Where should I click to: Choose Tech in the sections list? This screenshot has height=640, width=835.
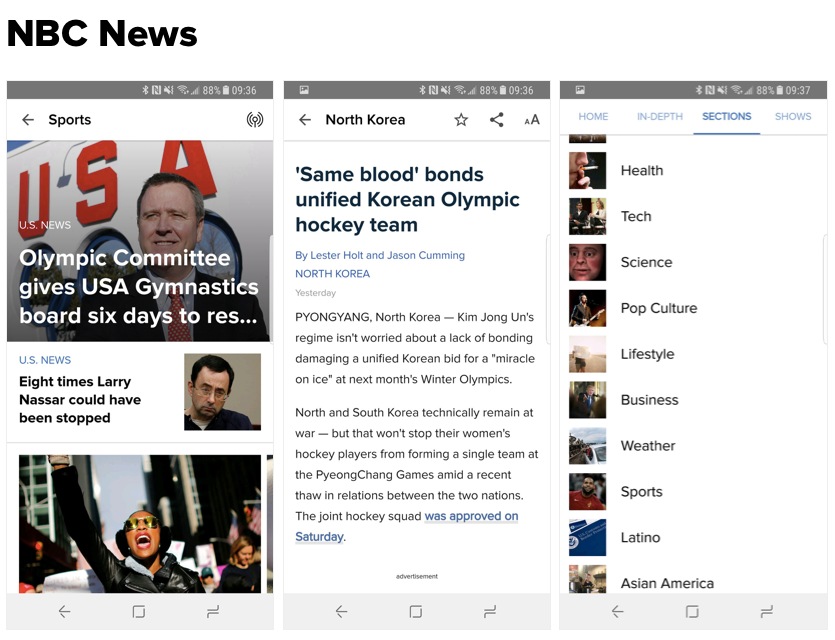click(636, 216)
